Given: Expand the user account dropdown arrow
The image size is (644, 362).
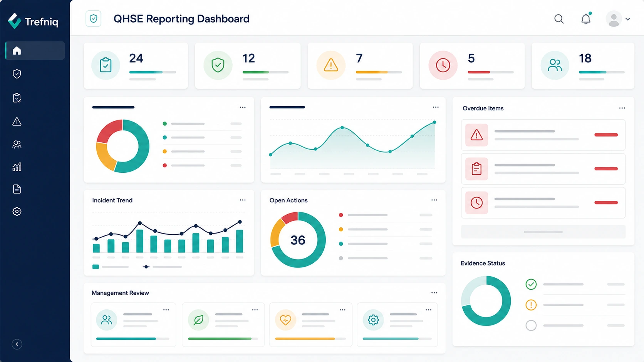Looking at the screenshot, I should click(628, 19).
